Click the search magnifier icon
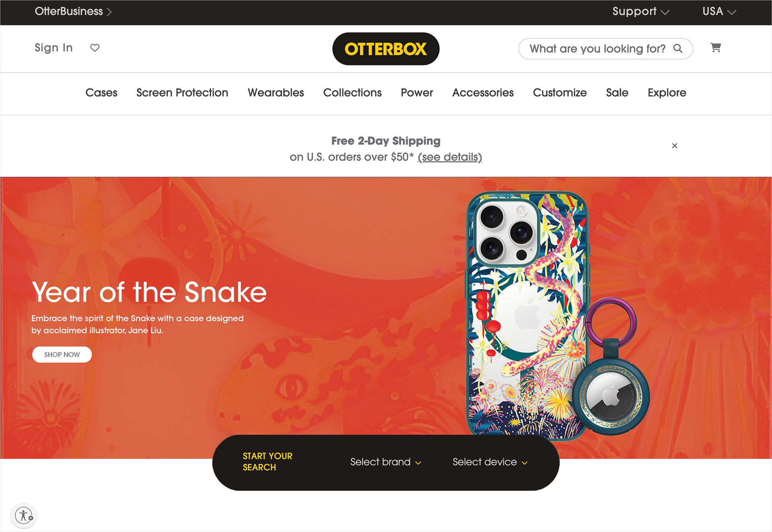 click(678, 49)
